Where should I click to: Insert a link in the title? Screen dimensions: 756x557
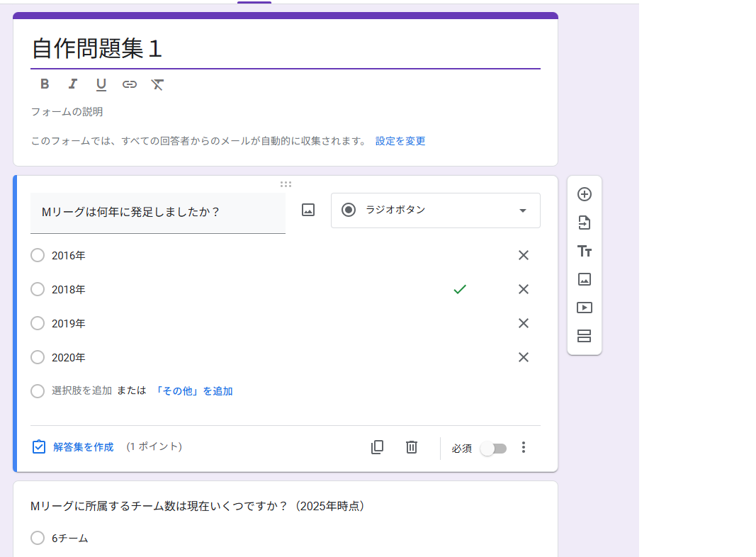click(x=129, y=84)
